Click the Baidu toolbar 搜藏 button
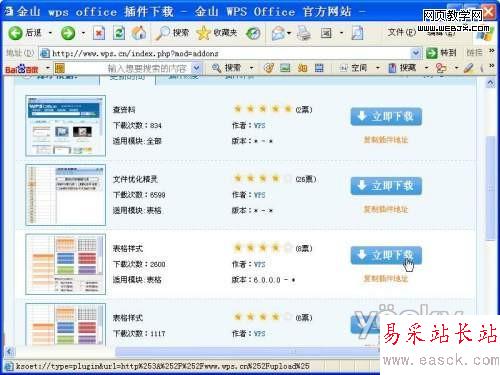The width and height of the screenshot is (500, 375). click(403, 68)
